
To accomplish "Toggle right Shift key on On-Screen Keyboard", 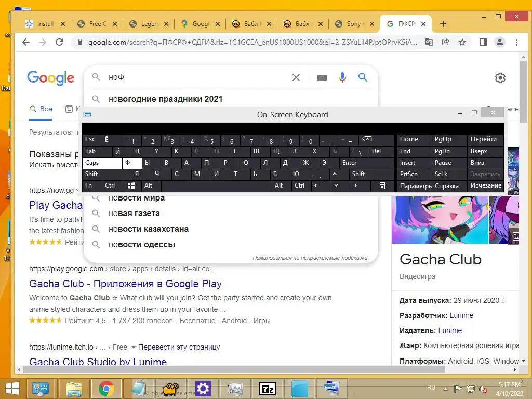I will (x=371, y=174).
